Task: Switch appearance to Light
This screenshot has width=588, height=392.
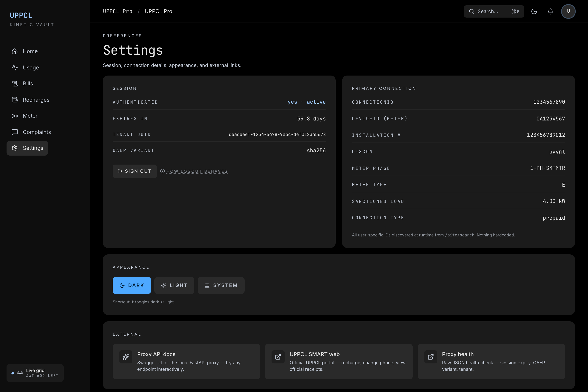Action: point(174,285)
